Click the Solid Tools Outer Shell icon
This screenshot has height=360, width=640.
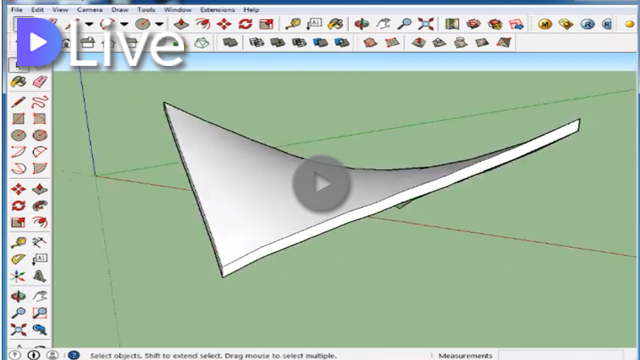pos(230,42)
